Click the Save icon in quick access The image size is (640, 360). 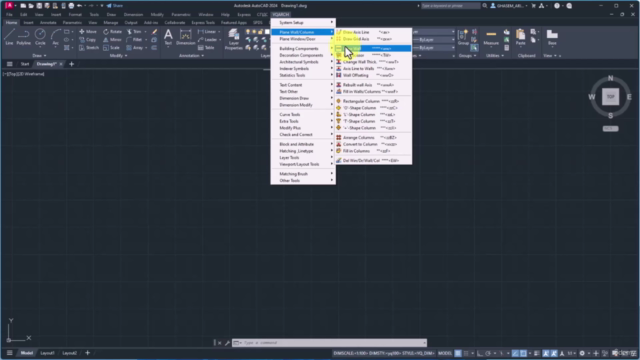click(39, 6)
